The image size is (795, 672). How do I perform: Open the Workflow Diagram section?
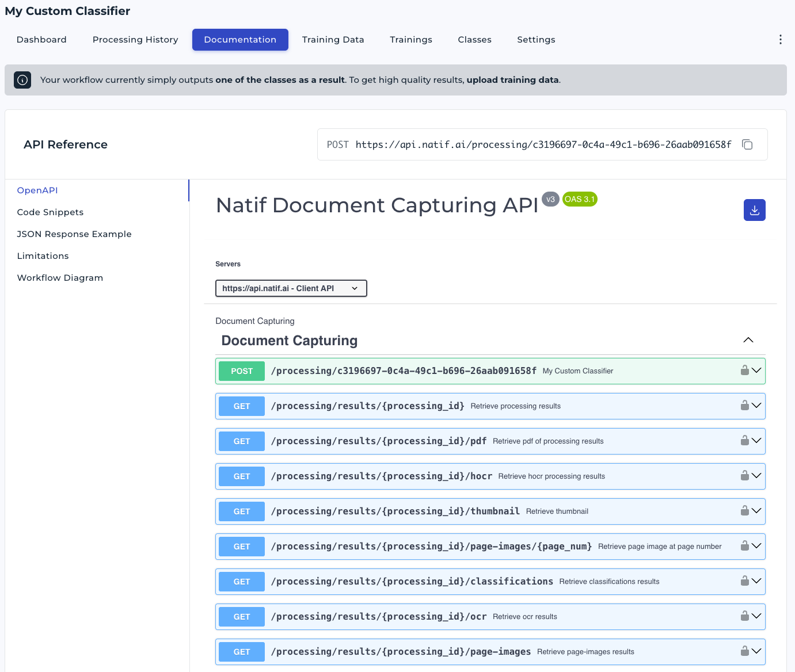click(60, 278)
